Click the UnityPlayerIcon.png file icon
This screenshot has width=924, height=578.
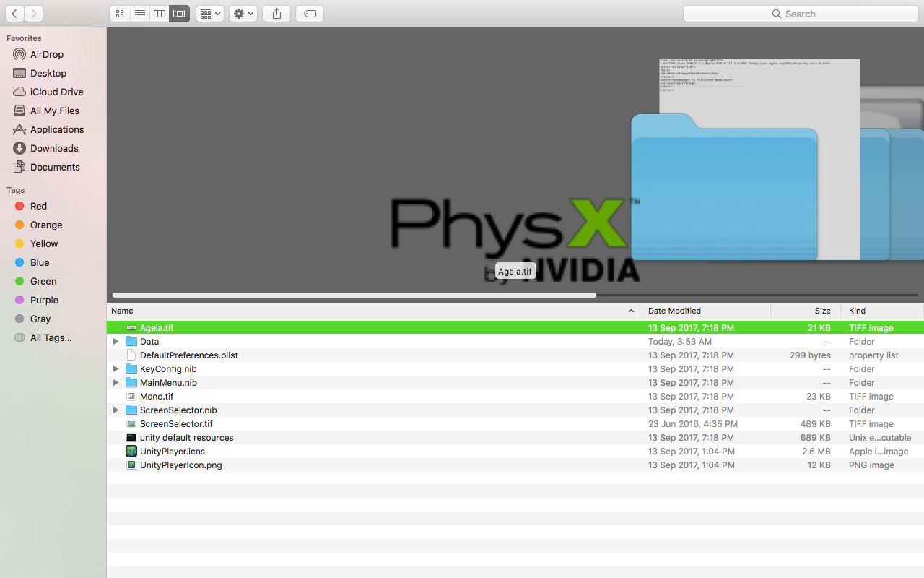pos(131,465)
